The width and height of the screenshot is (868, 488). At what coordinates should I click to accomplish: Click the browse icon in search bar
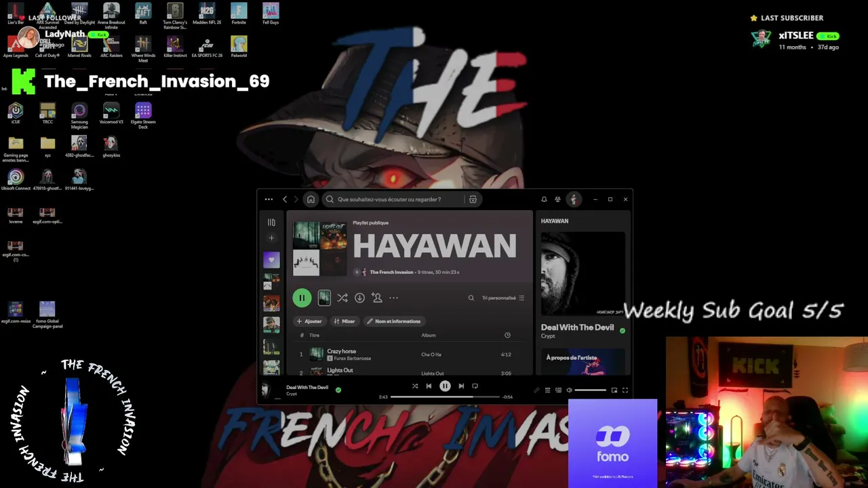tap(473, 199)
